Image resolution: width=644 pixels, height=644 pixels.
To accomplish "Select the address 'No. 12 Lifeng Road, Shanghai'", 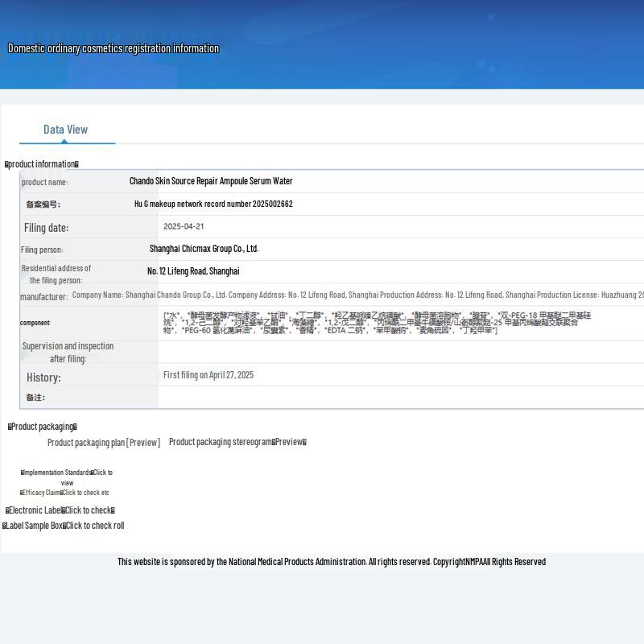I will tap(193, 271).
